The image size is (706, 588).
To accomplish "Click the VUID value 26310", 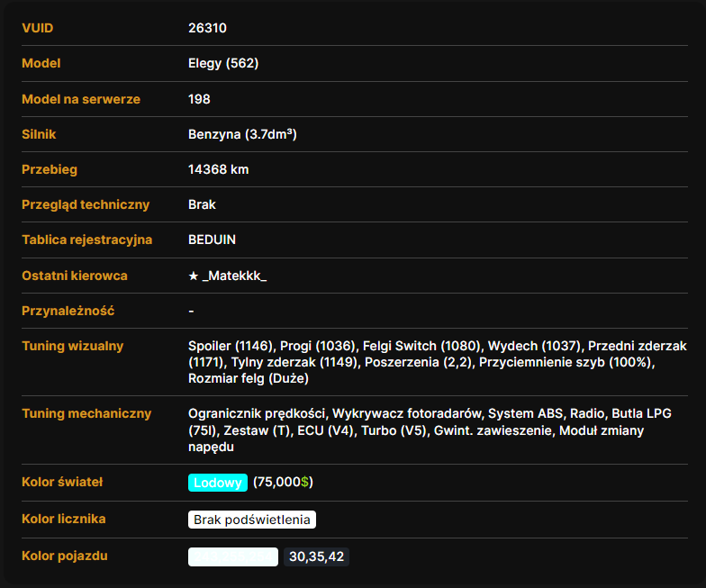I will pyautogui.click(x=207, y=28).
